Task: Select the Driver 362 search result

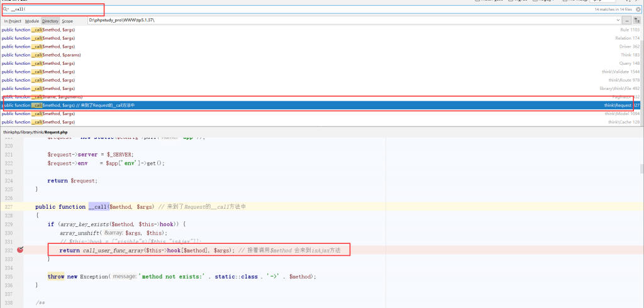Action: tap(321, 47)
